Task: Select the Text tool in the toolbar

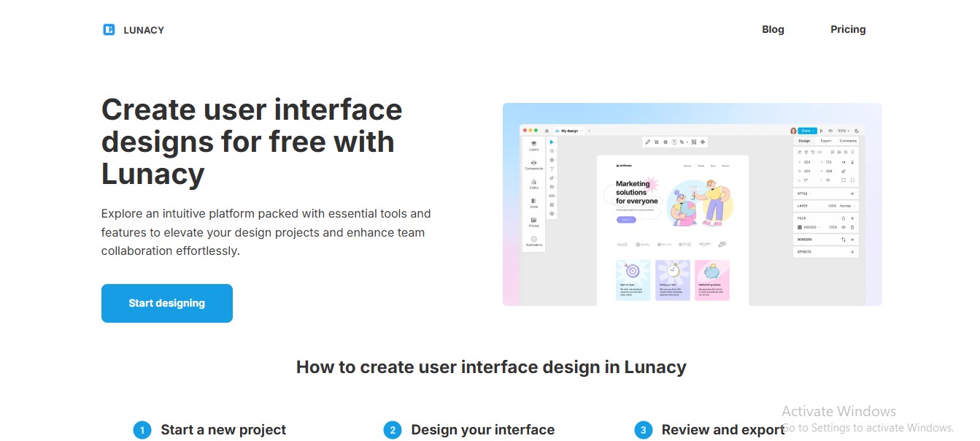Action: click(552, 169)
